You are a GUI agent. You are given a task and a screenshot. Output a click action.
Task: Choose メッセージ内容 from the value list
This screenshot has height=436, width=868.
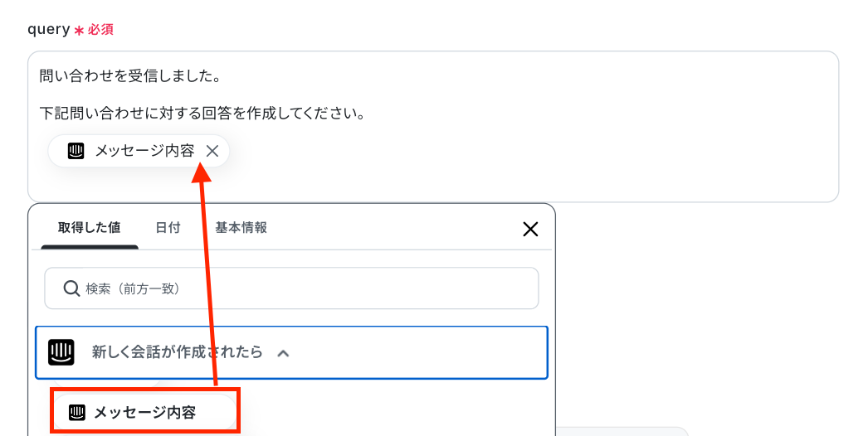pyautogui.click(x=145, y=412)
